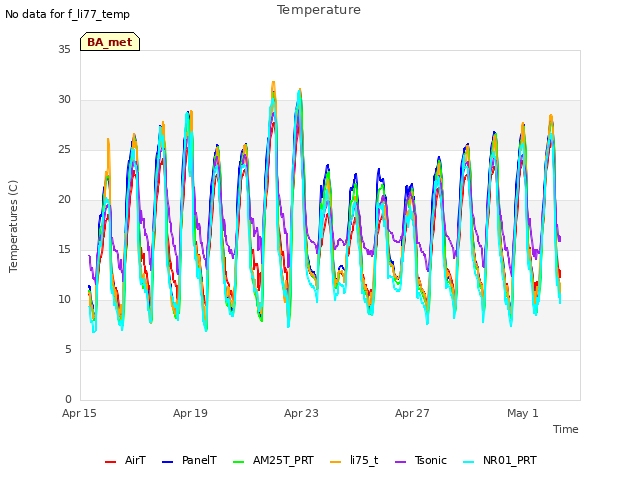Toggle the AM25T_PRT legend entry
This screenshot has height=480, width=640.
pos(273,460)
